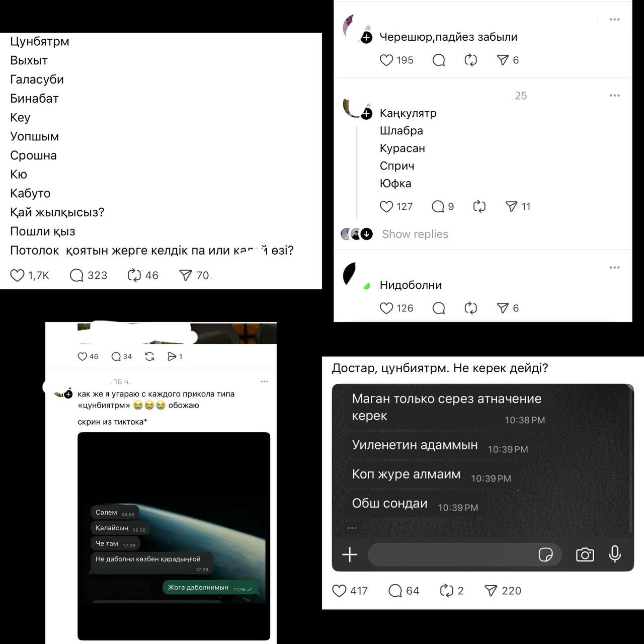Follow Черешюр commenter via plus badge
The image size is (644, 644).
coord(366,38)
